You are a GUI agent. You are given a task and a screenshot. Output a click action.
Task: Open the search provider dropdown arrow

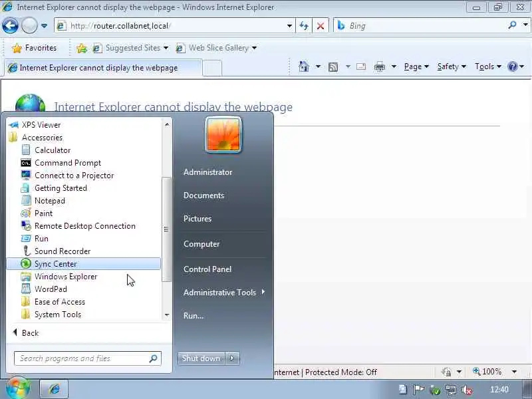click(x=525, y=25)
